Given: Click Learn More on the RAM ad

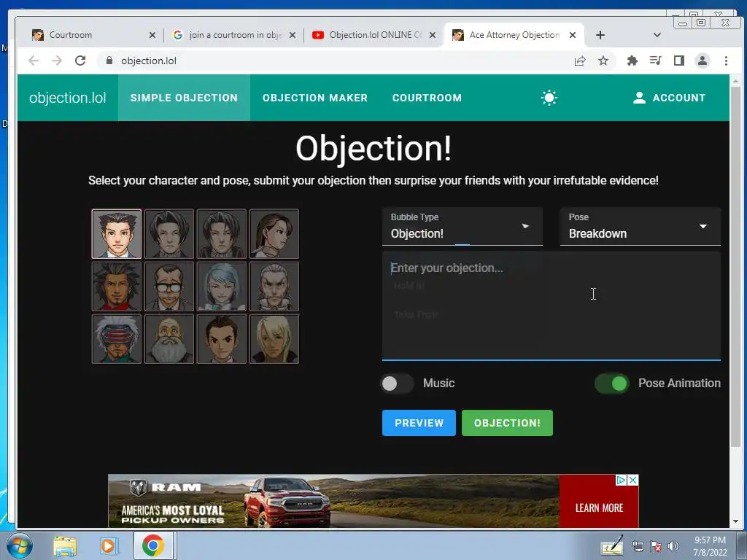Looking at the screenshot, I should point(599,507).
